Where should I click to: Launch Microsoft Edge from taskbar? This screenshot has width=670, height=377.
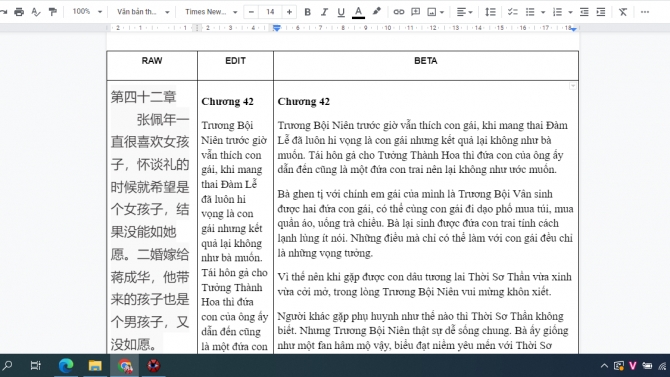pos(66,365)
